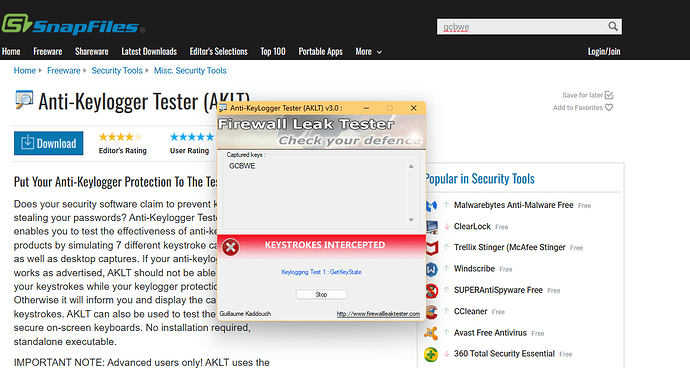Click the Save for later text link

582,95
